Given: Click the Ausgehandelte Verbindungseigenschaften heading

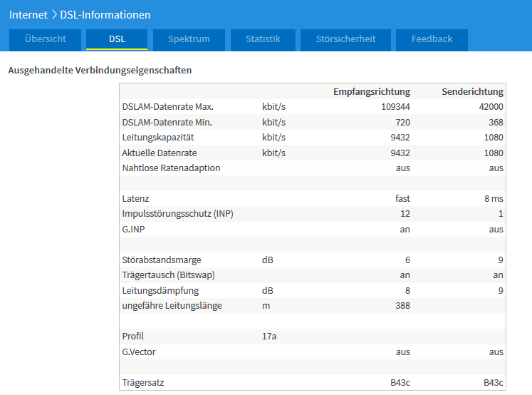Looking at the screenshot, I should coord(100,71).
